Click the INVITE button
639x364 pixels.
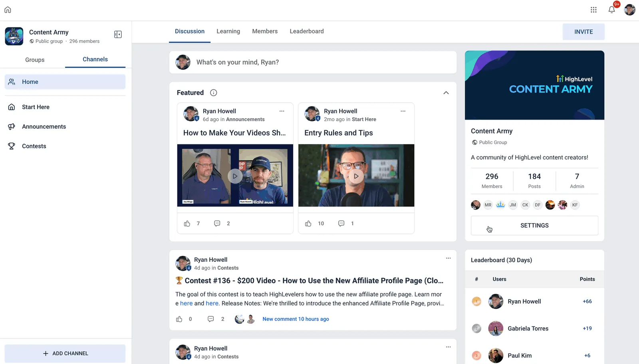tap(583, 32)
